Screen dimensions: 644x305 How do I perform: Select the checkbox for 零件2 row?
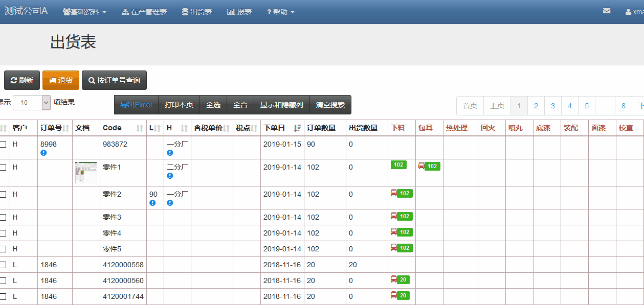point(3,195)
